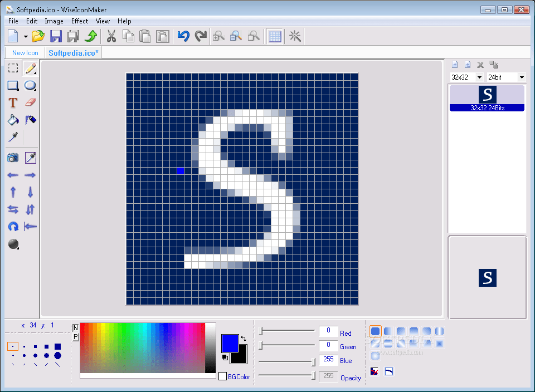Save the icon with blue floppy
The image size is (535, 392).
pyautogui.click(x=56, y=36)
